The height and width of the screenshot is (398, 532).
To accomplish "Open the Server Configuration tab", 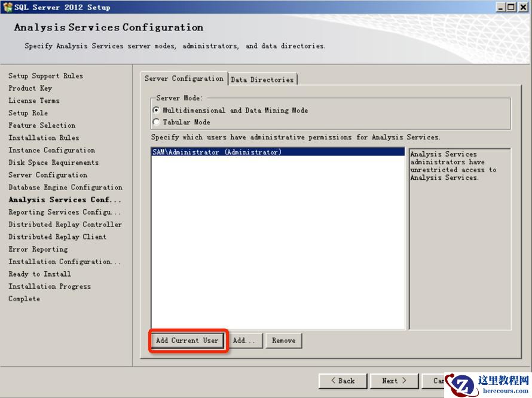I will pos(184,78).
